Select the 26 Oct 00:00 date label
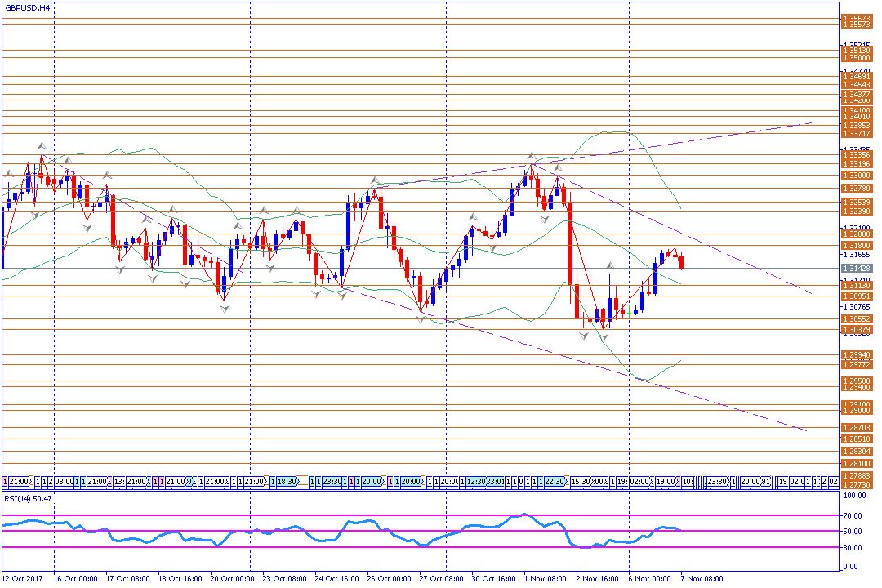 coord(390,578)
